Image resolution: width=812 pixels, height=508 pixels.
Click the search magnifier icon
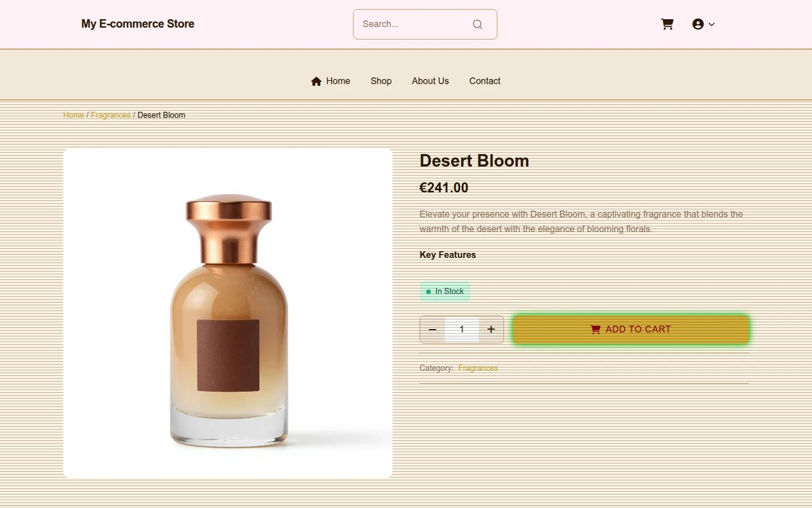pyautogui.click(x=478, y=24)
